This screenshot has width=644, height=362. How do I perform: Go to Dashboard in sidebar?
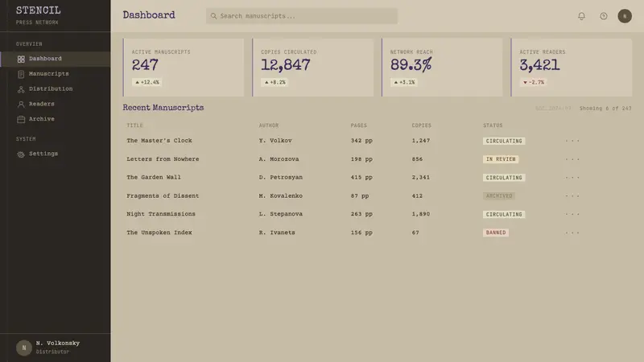coord(56,59)
